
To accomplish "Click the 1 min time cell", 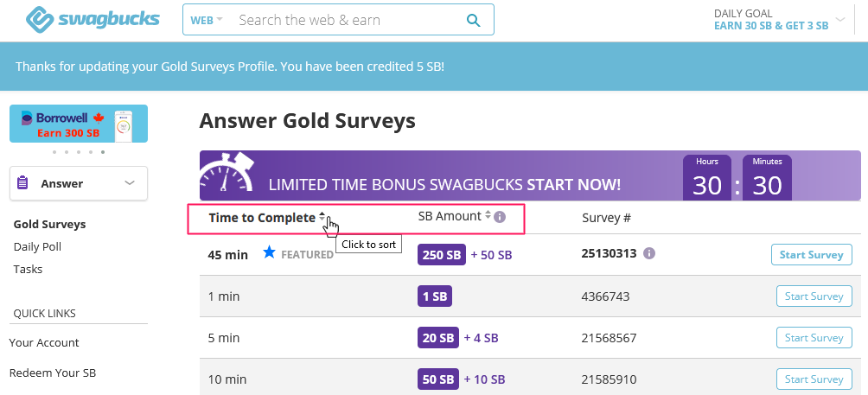I will coord(224,296).
